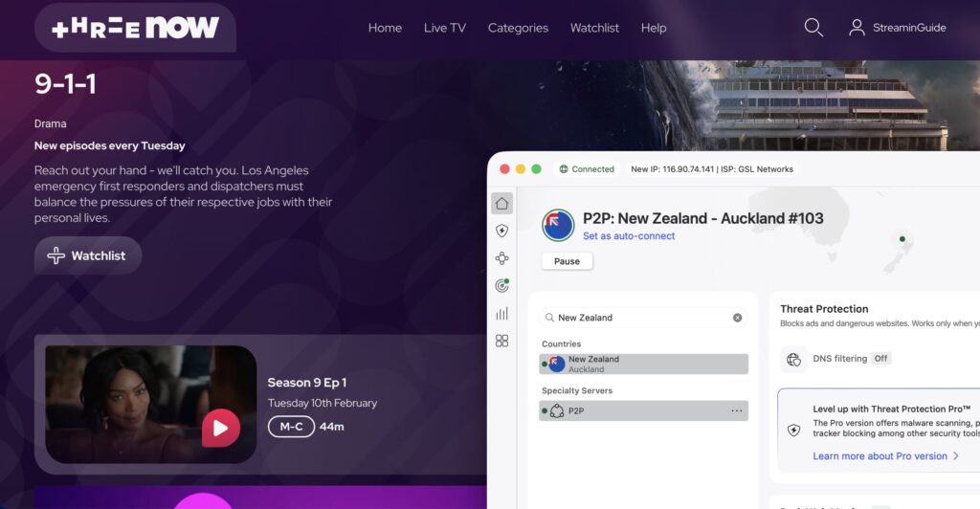
Task: Click Set as auto-connect link
Action: point(629,236)
